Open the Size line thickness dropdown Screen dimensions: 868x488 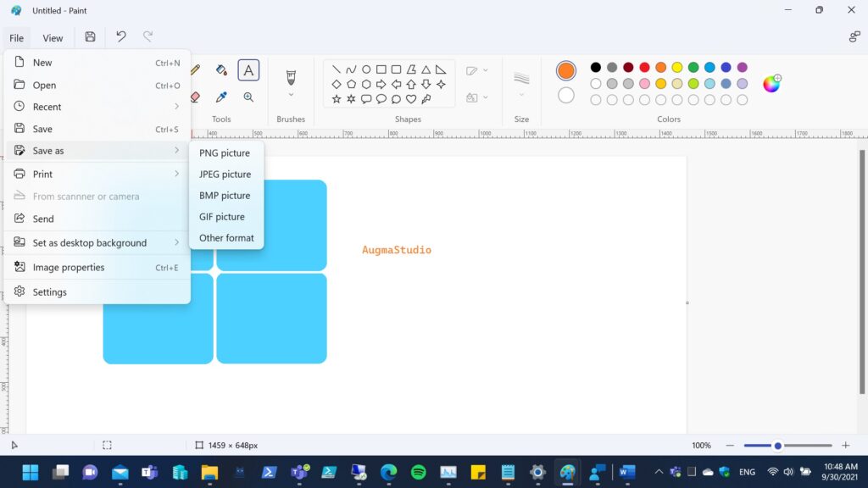(x=521, y=84)
